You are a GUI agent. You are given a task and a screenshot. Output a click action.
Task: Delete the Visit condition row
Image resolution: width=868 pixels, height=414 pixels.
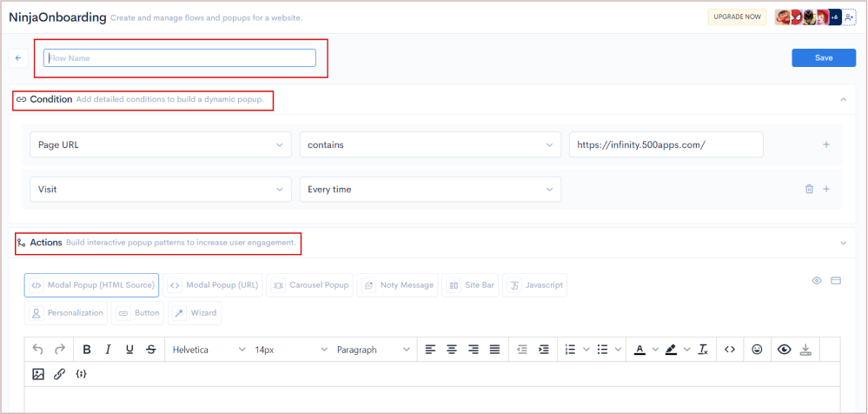tap(809, 189)
